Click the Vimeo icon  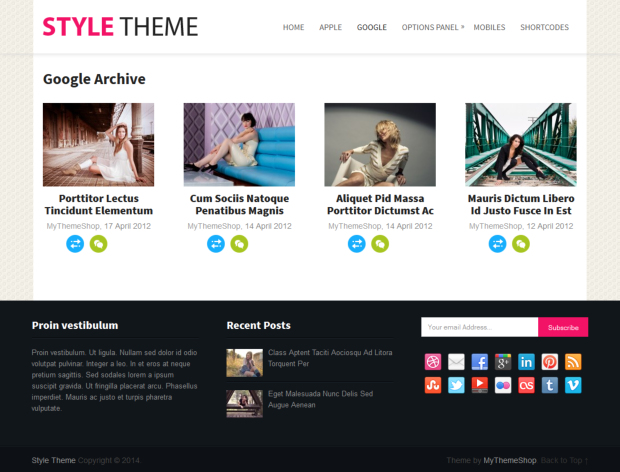tap(573, 384)
